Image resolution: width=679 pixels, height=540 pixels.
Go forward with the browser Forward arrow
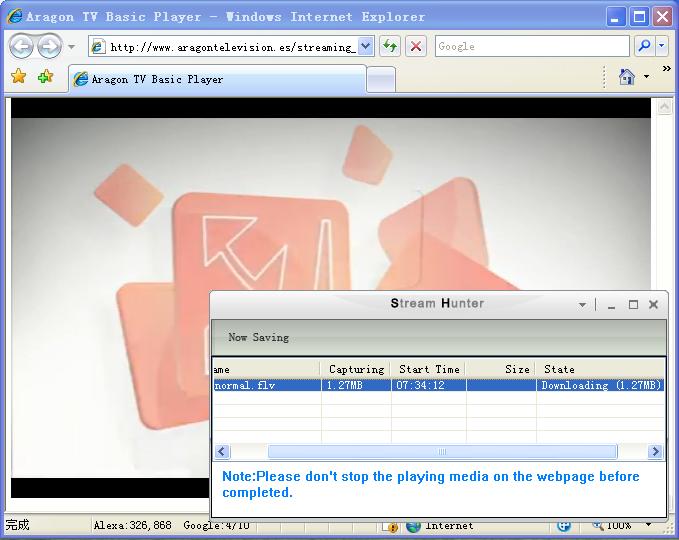click(x=49, y=46)
